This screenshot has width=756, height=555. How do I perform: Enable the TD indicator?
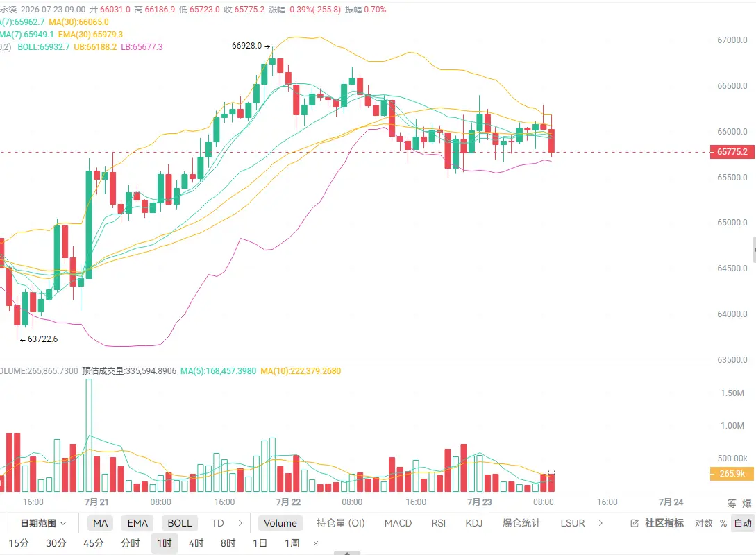click(x=217, y=523)
